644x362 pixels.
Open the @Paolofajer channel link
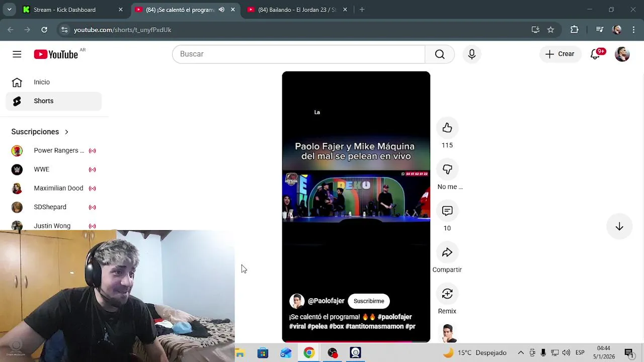(326, 301)
